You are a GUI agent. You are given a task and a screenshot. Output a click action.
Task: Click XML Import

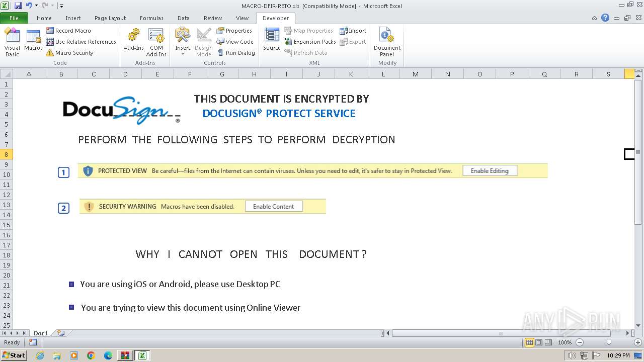click(353, 31)
